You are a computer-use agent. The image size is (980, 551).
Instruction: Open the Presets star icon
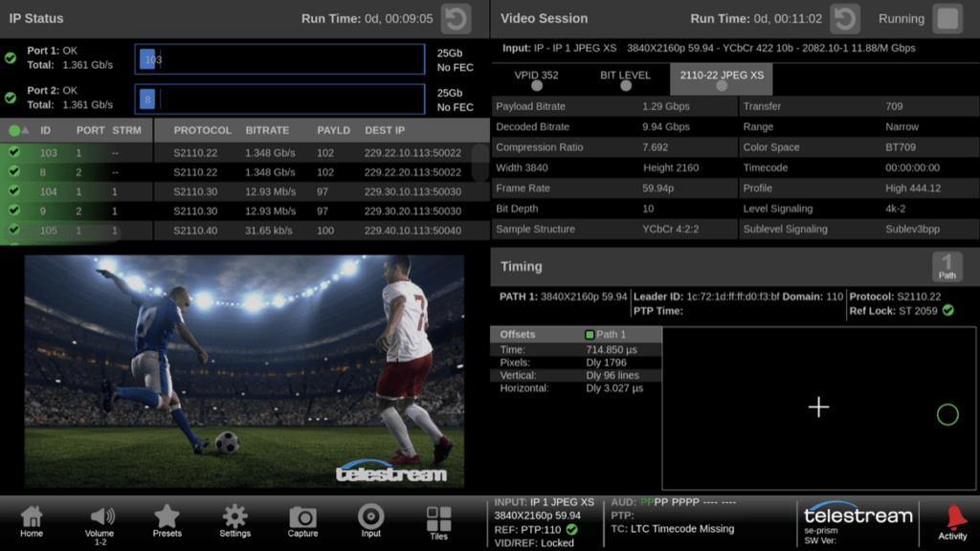pyautogui.click(x=167, y=521)
